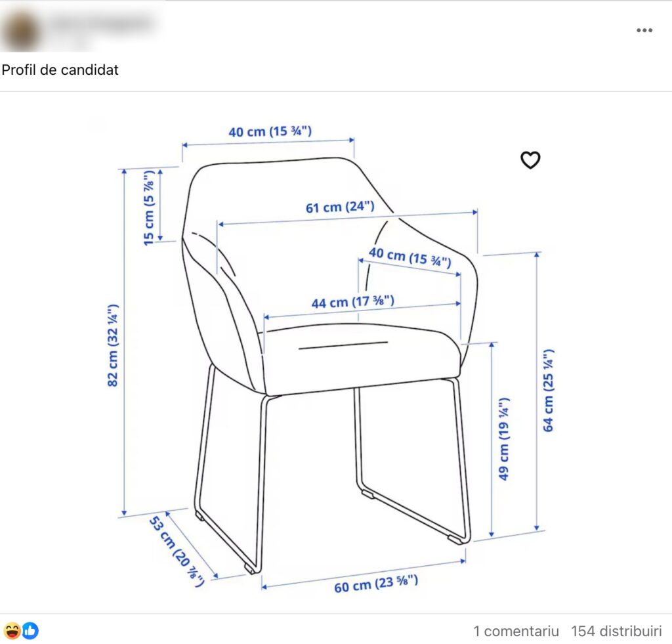Click the blue like reaction icon
Viewport: 672px width, 644px height.
30,631
